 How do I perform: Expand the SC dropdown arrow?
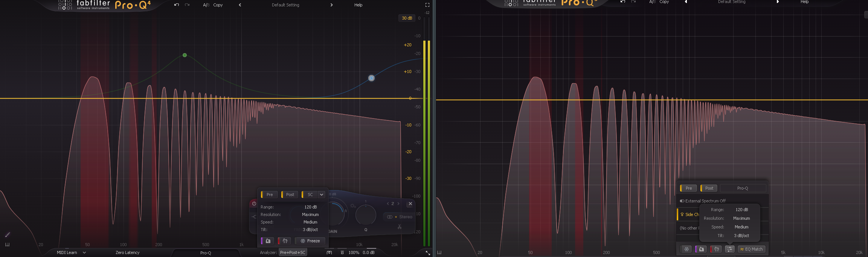pos(322,195)
